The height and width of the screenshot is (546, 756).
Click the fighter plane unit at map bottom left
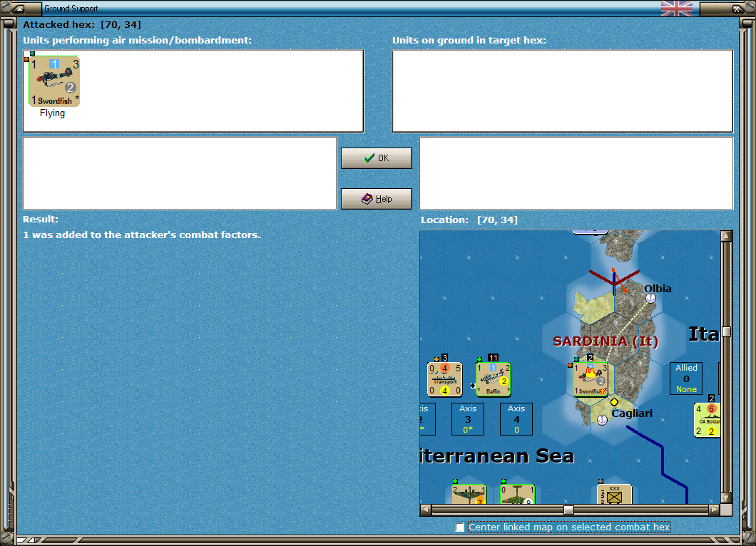[x=469, y=495]
